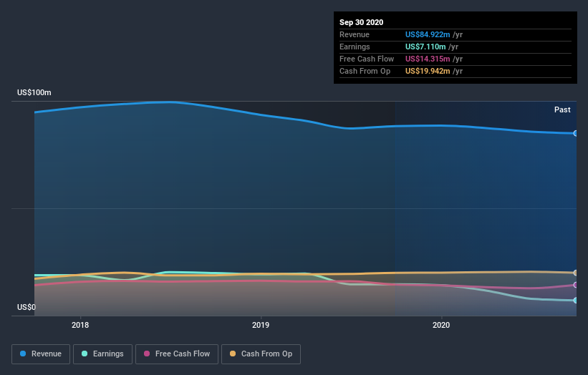
Task: Click the Past label on the chart
Action: [562, 109]
